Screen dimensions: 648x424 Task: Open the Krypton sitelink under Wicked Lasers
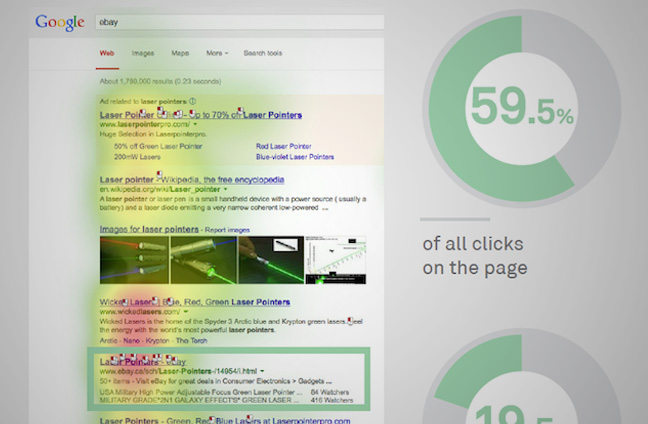pyautogui.click(x=157, y=341)
